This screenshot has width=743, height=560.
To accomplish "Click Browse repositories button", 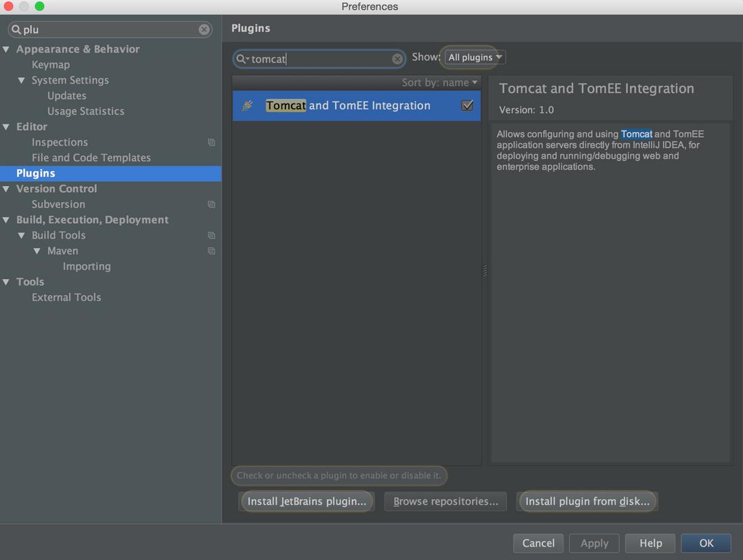I will 445,501.
